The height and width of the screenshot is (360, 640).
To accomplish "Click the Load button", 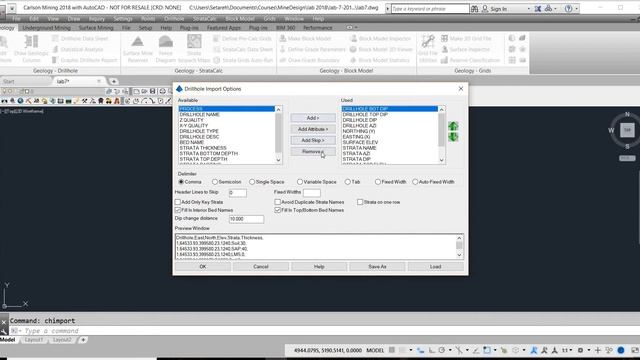I will click(x=436, y=267).
